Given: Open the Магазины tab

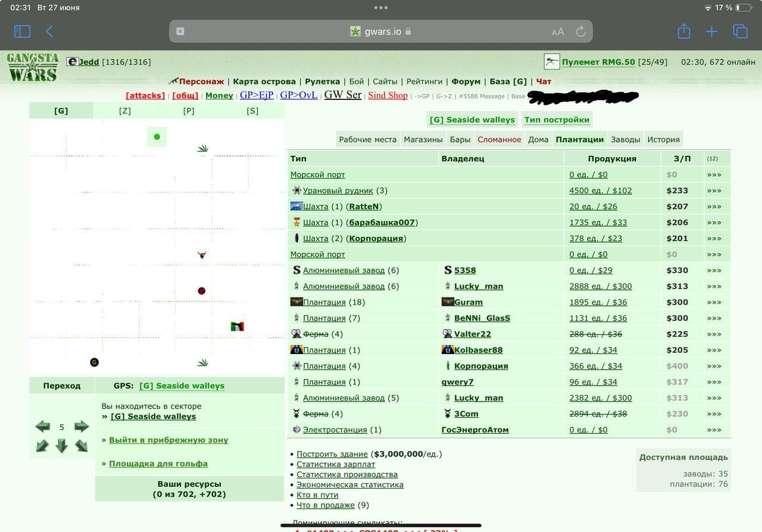Looking at the screenshot, I should coord(423,139).
